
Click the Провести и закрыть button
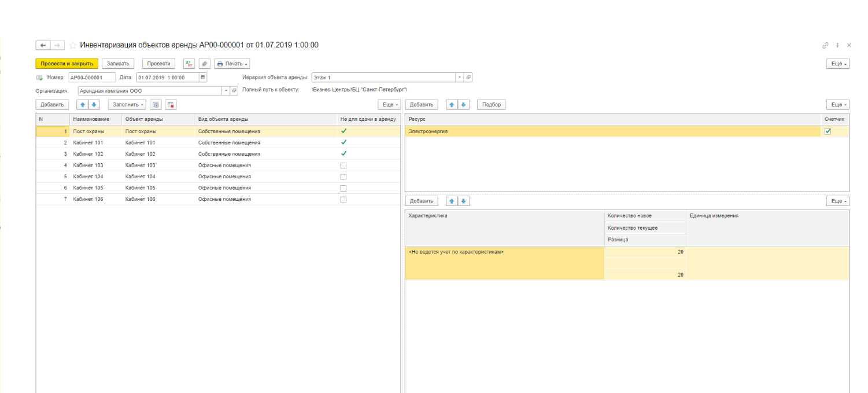coord(67,64)
